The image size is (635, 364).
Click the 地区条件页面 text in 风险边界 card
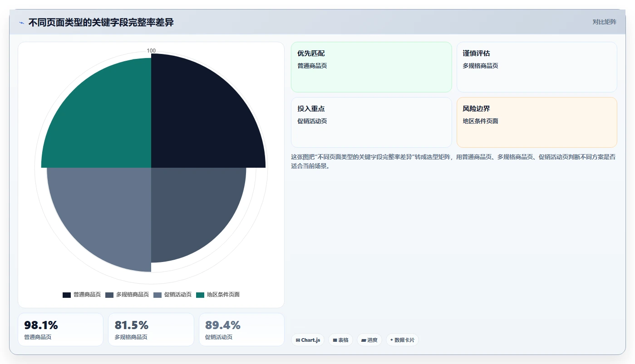point(481,121)
